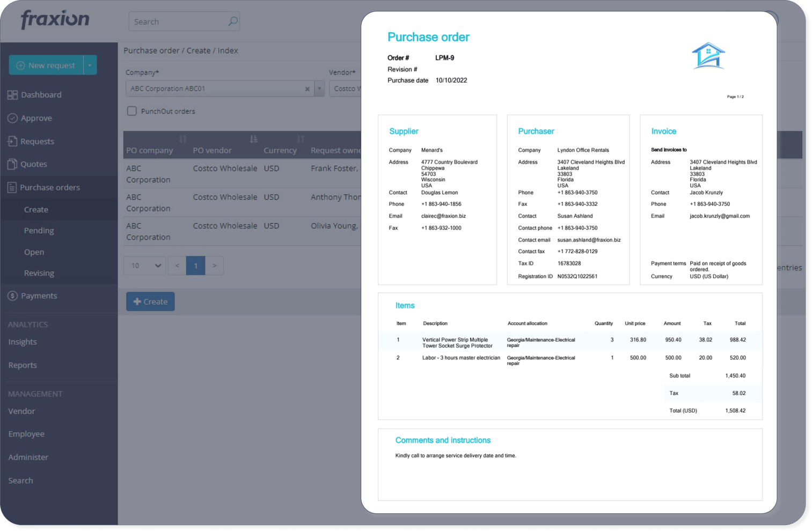812x531 pixels.
Task: Open Payments using the dollar-sign icon
Action: 13,296
